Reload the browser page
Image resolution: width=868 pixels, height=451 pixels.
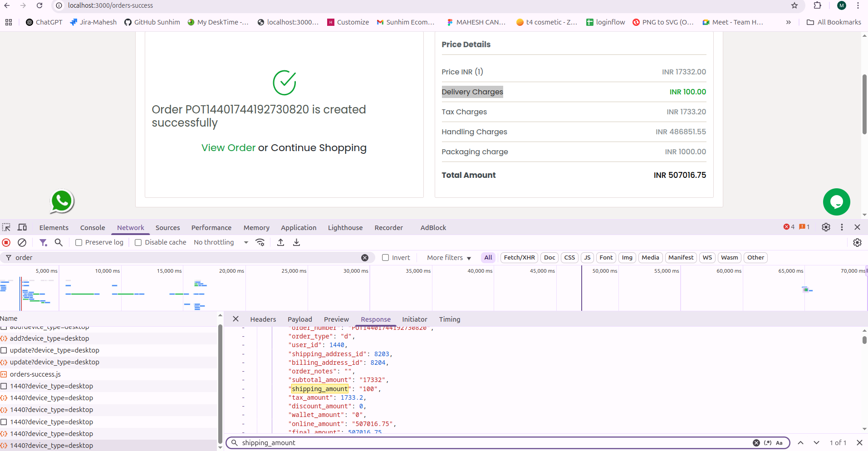[39, 5]
